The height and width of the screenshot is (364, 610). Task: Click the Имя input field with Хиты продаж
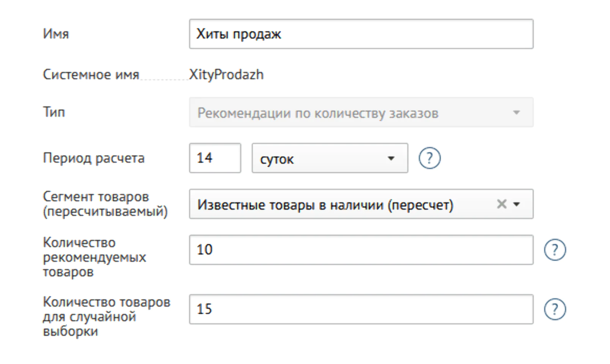(x=361, y=34)
